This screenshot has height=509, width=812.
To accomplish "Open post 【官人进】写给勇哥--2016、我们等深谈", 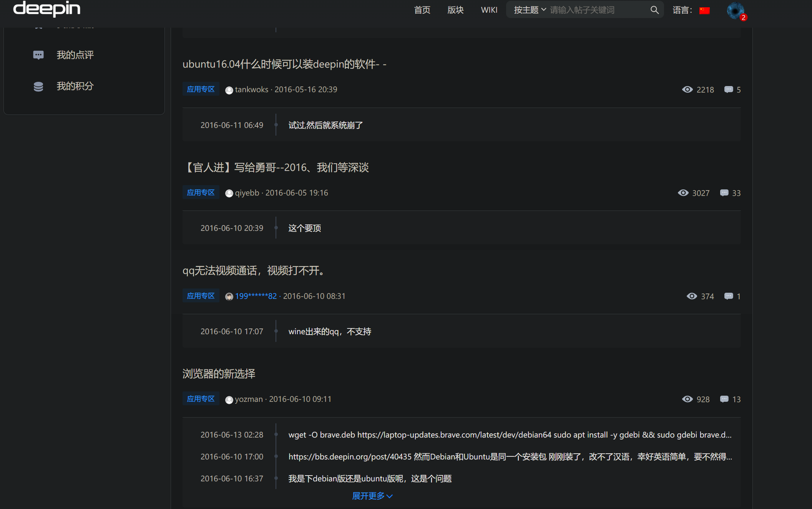I will click(x=276, y=167).
